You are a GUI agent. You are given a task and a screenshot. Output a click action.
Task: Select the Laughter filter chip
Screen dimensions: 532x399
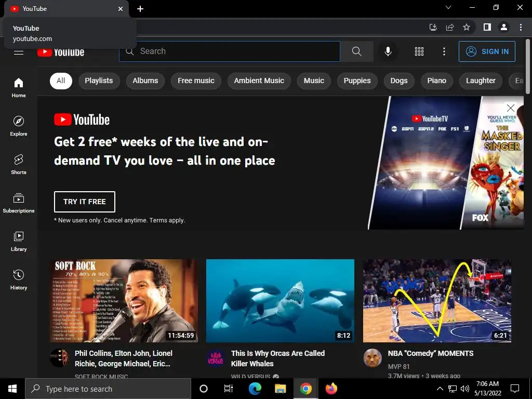click(x=481, y=81)
